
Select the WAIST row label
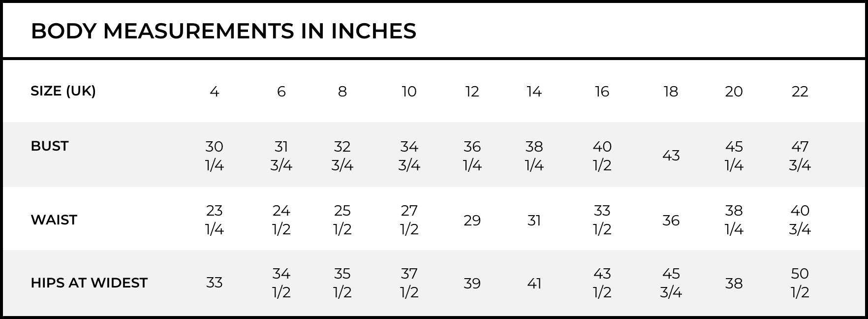pos(54,220)
